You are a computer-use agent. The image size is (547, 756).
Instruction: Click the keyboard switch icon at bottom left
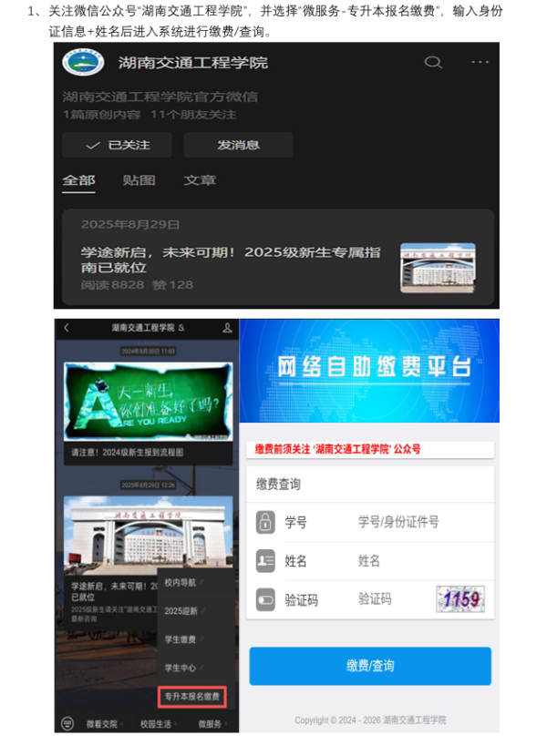click(x=67, y=723)
